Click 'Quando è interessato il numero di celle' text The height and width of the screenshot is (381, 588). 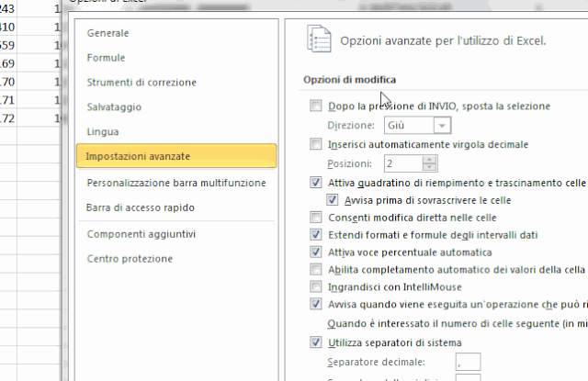[458, 324]
